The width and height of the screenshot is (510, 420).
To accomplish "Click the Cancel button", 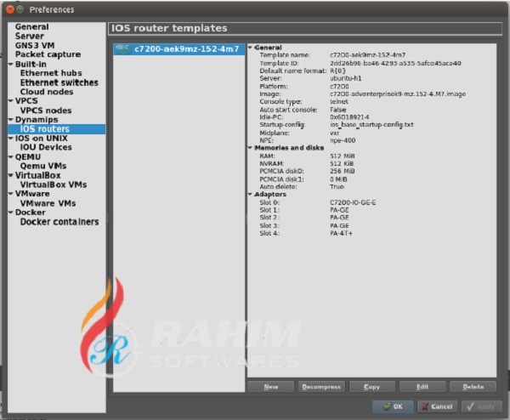I will click(x=437, y=406).
